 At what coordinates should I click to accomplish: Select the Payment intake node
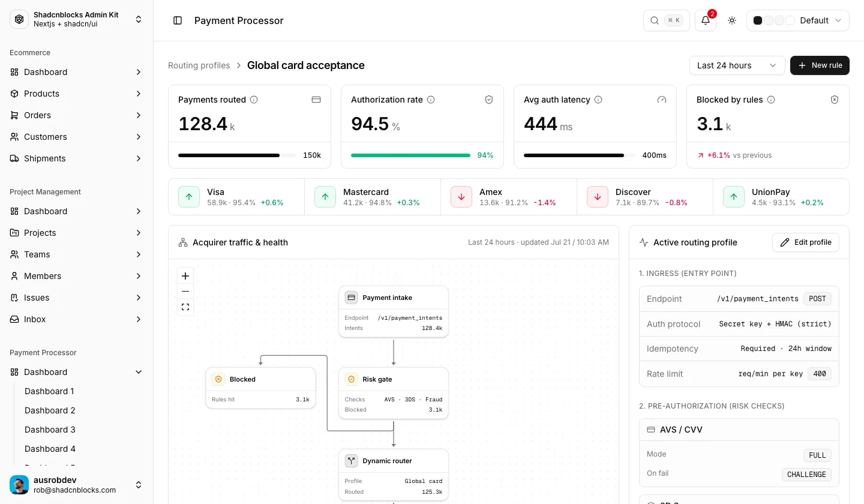tap(394, 311)
